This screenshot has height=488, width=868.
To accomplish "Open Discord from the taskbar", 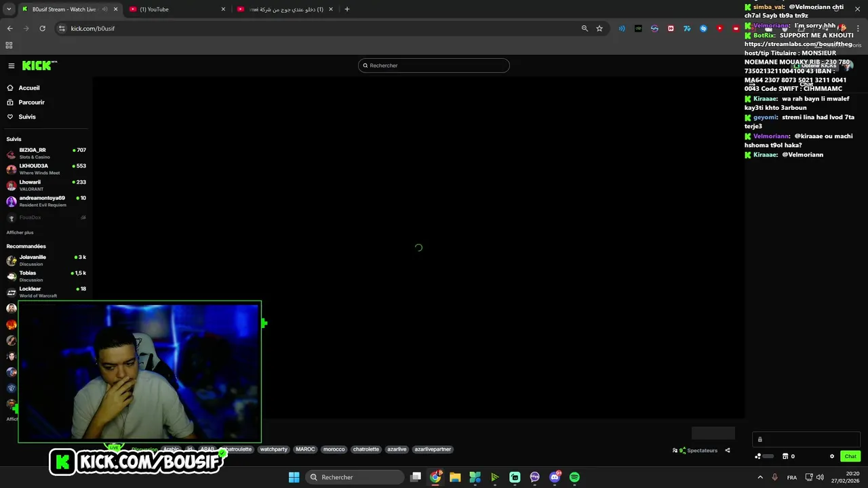I will pyautogui.click(x=555, y=477).
